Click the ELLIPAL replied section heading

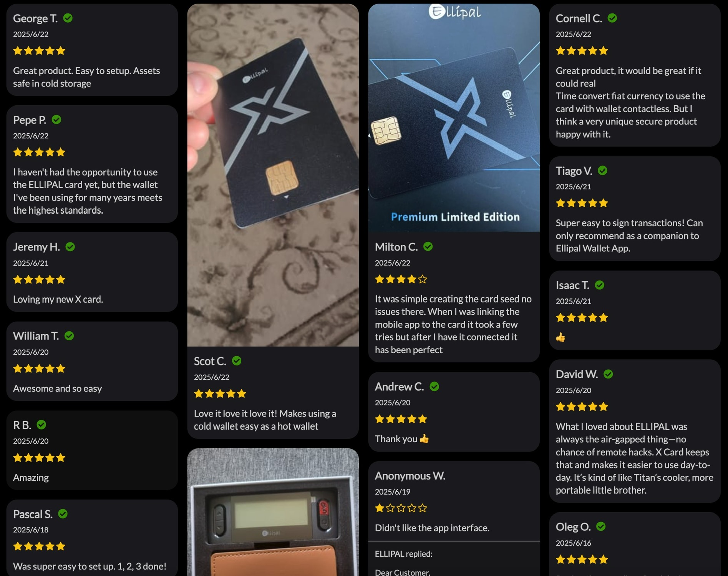tap(403, 554)
